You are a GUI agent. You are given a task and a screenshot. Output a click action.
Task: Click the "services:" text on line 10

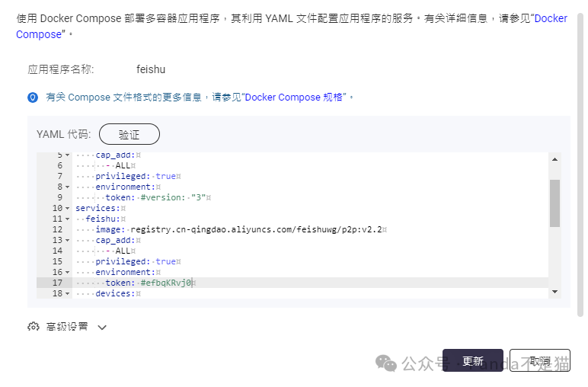pyautogui.click(x=98, y=208)
